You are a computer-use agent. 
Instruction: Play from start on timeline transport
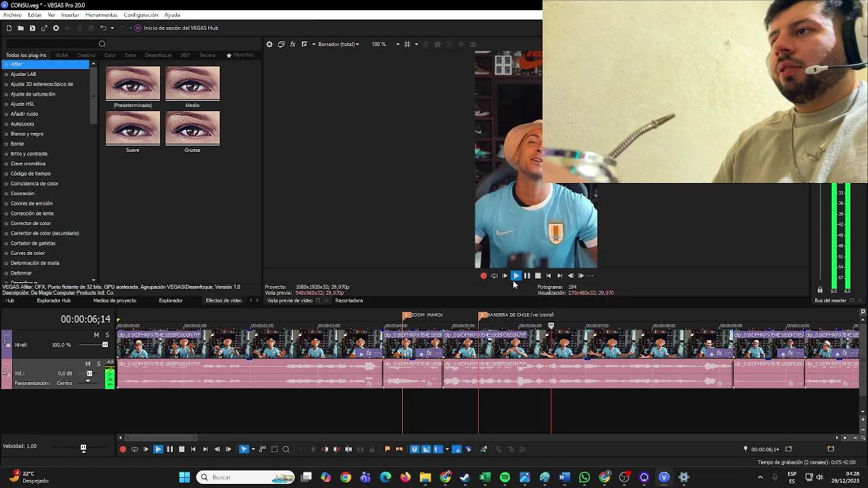(x=146, y=449)
